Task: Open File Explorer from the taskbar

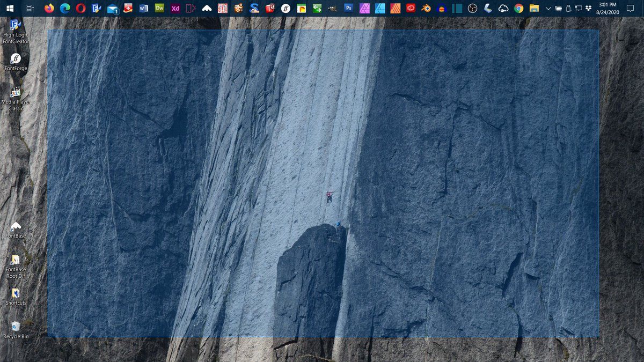Action: click(534, 8)
